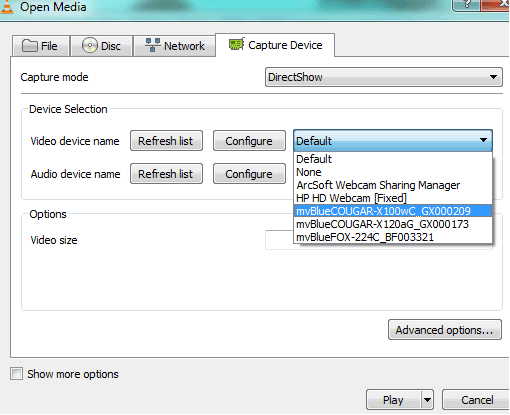Viewport: 510px width, 415px height.
Task: Click the VLC cone icon in title bar
Action: (x=7, y=7)
